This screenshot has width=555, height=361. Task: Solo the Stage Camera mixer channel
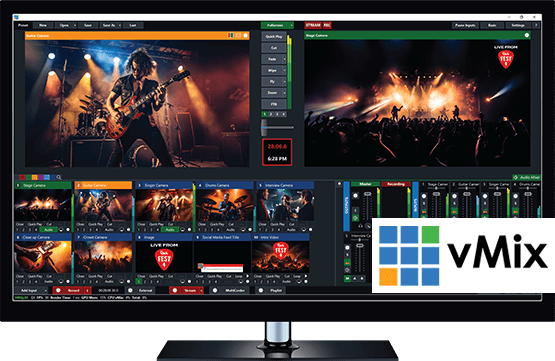424,204
